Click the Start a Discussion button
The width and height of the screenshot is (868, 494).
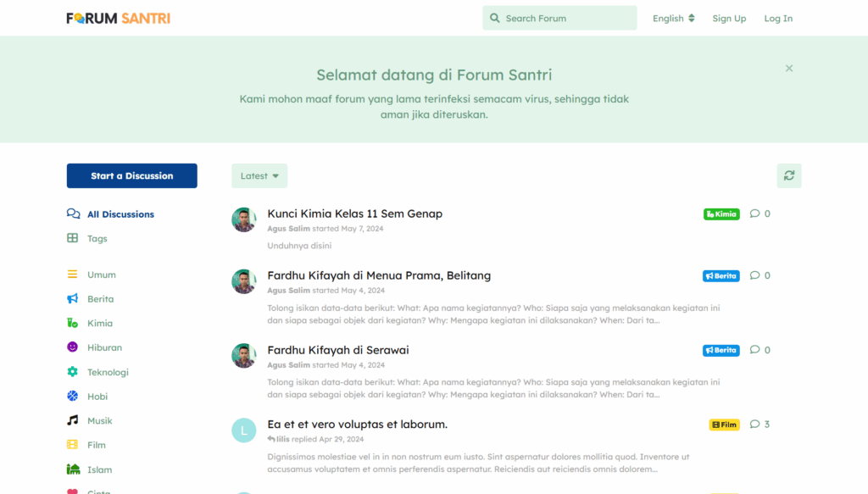[132, 176]
